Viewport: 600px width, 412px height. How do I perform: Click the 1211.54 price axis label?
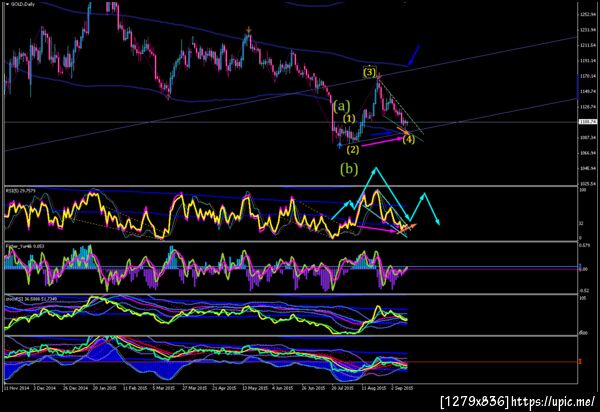(588, 46)
